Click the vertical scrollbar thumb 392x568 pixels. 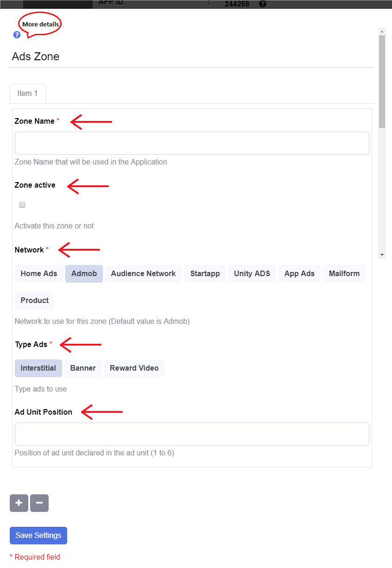(382, 81)
